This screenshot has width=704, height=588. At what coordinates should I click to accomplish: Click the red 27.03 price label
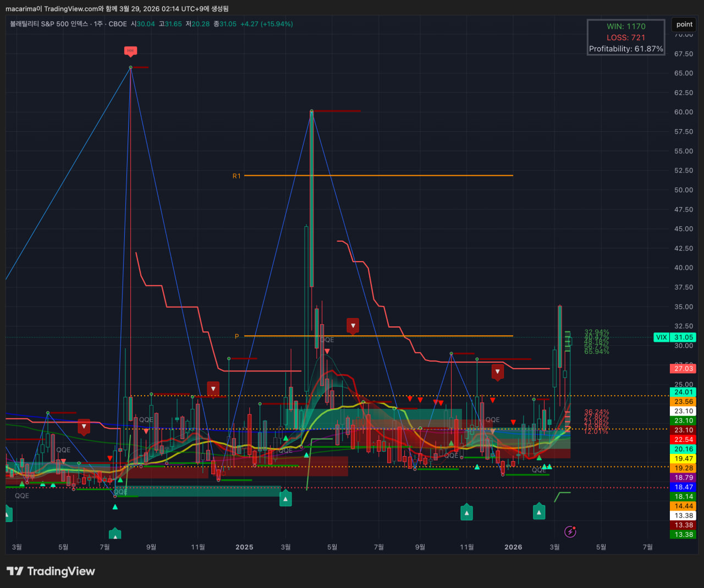pos(684,368)
